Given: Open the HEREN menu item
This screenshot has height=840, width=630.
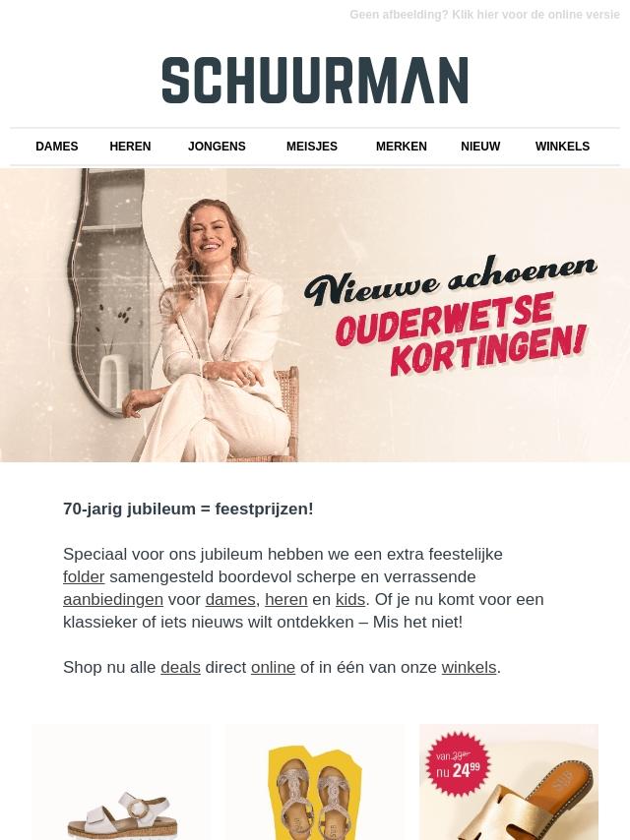Looking at the screenshot, I should (x=130, y=147).
